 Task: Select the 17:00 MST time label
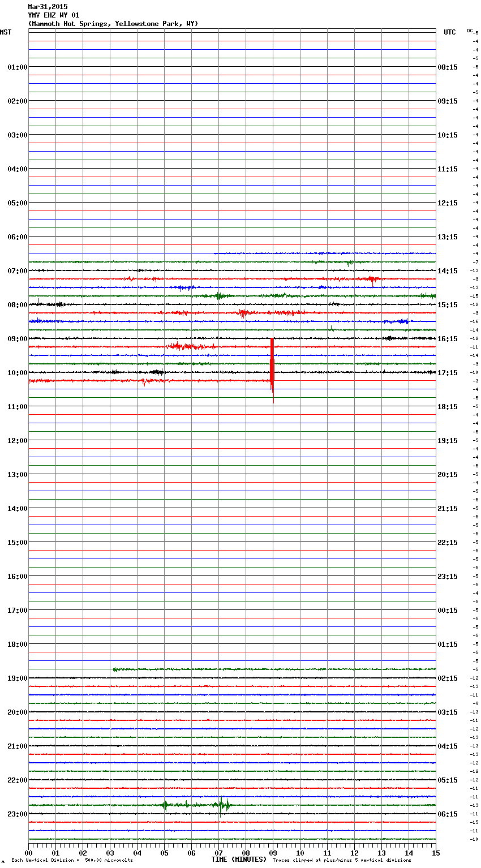(18, 611)
